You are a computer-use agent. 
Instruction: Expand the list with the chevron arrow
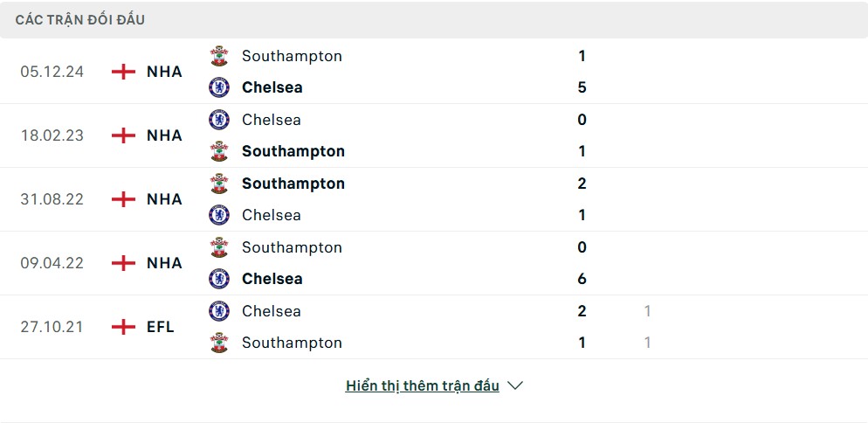tap(515, 385)
